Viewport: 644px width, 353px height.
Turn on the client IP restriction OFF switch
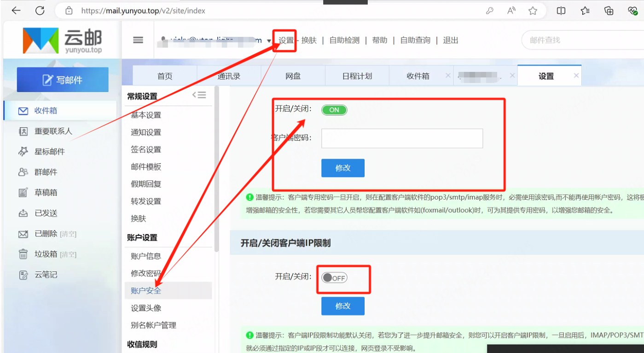pyautogui.click(x=334, y=278)
